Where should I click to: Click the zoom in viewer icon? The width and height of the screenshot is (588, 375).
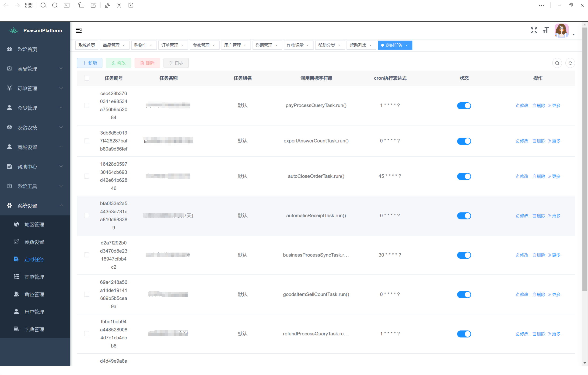click(x=43, y=5)
